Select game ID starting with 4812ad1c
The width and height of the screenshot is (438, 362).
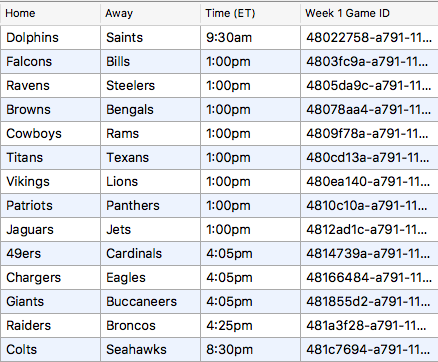370,230
